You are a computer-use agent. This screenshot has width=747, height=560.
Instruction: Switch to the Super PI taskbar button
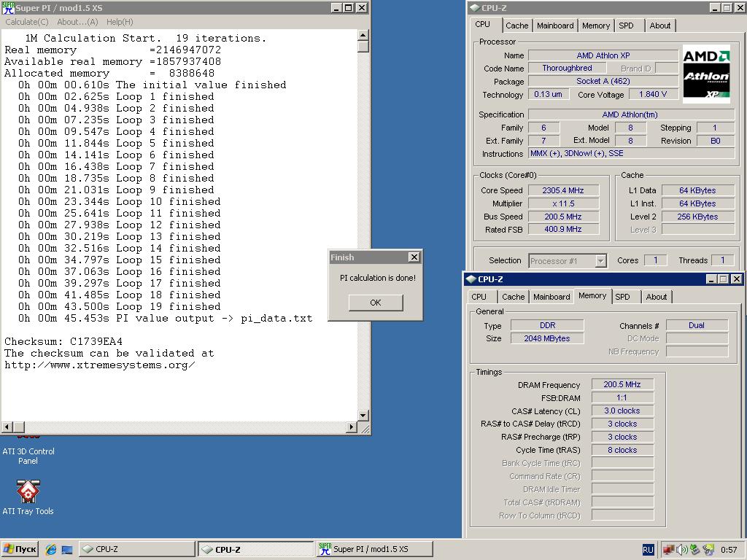(x=375, y=549)
